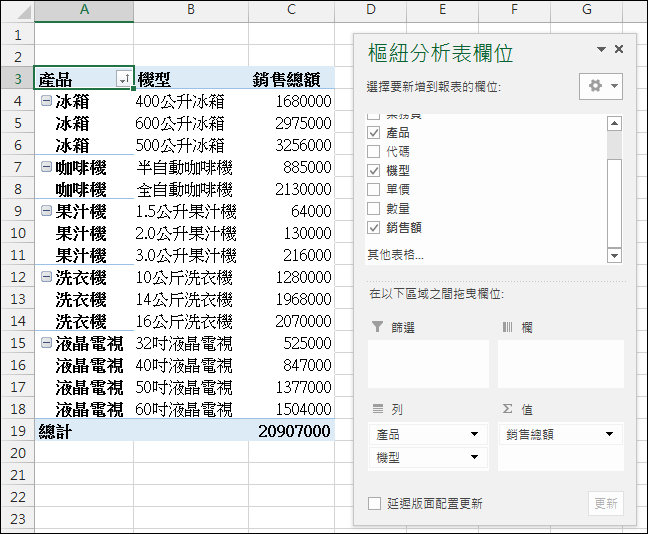
Task: Select the entire sheet via corner button
Action: [x=17, y=11]
